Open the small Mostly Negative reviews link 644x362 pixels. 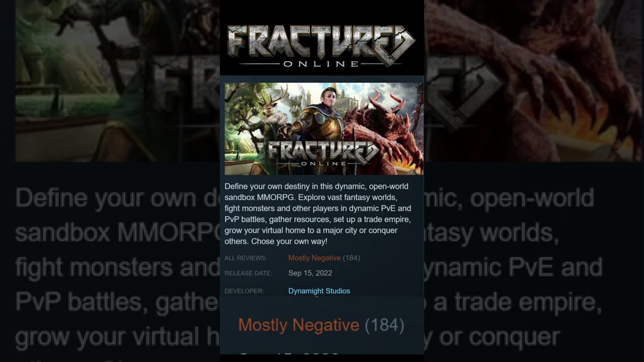314,258
